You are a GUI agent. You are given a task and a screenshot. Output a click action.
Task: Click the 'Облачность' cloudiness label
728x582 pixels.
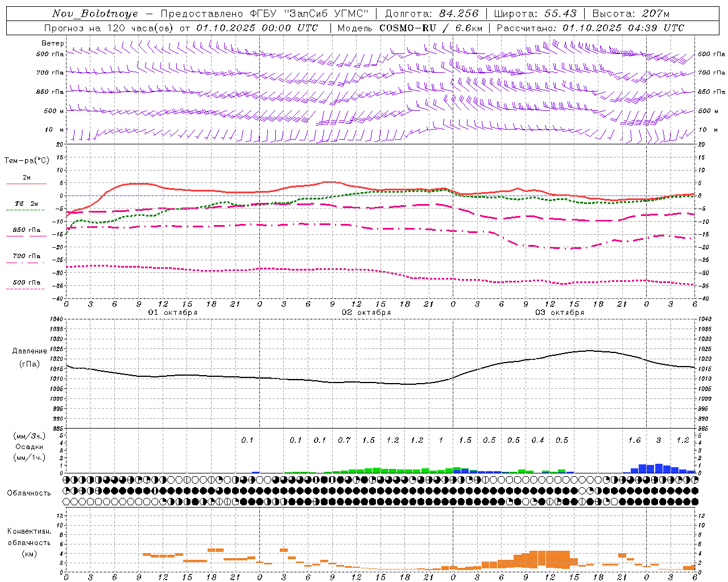[29, 493]
